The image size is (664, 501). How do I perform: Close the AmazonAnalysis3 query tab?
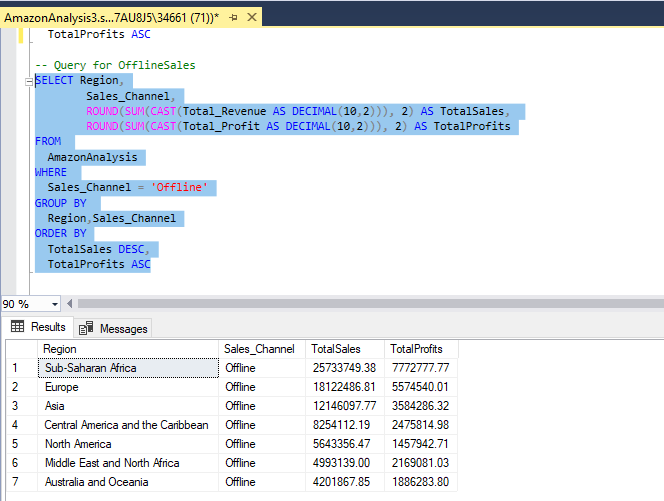[252, 17]
